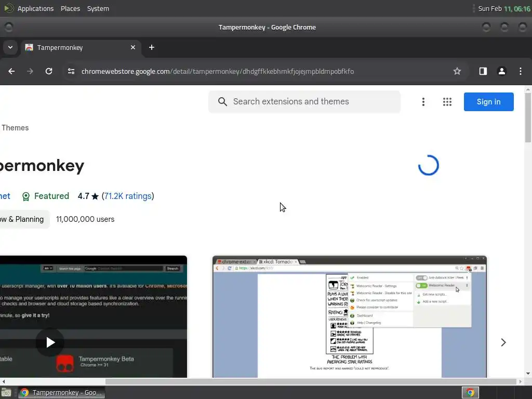
Task: Click the address bar URL
Action: [218, 71]
